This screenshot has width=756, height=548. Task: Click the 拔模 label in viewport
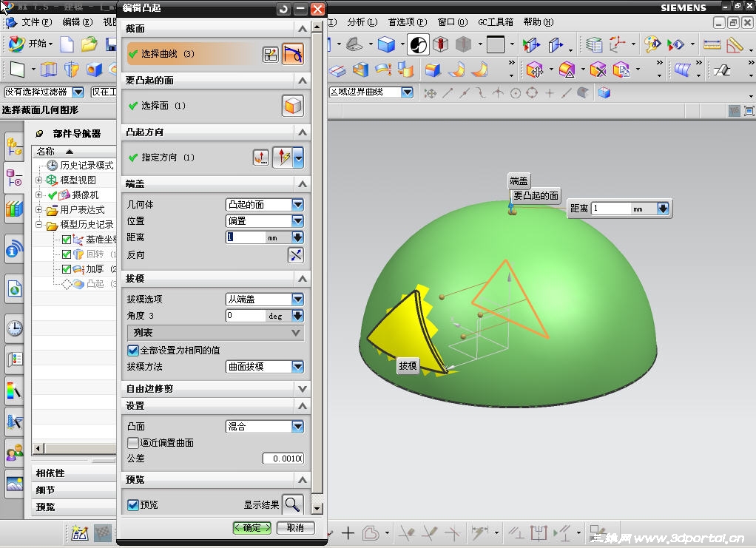coord(408,366)
